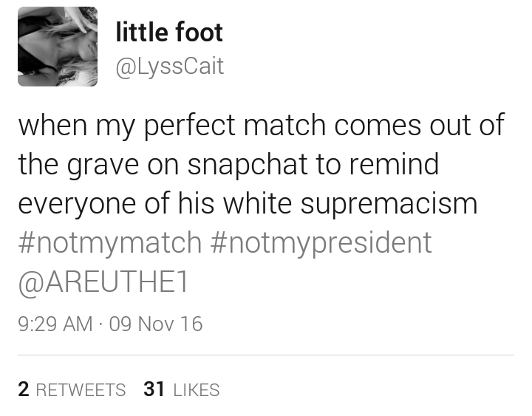
Task: Click the divider line above retweet counts
Action: pyautogui.click(x=266, y=355)
